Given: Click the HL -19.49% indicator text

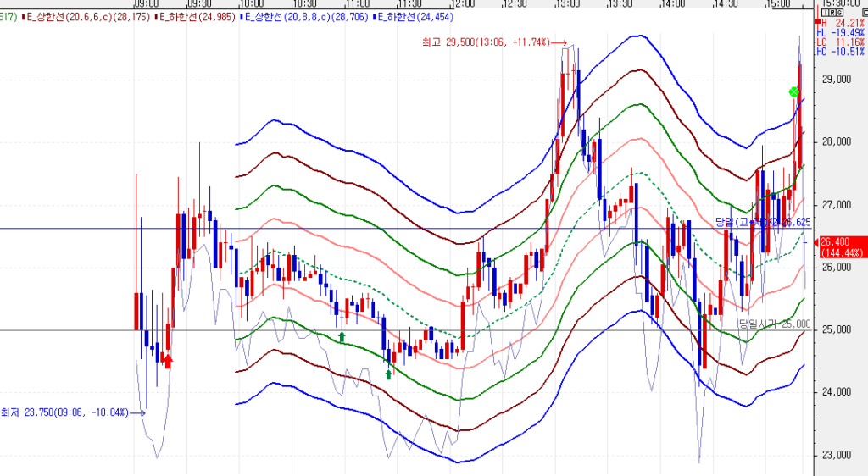Looking at the screenshot, I should coord(840,32).
